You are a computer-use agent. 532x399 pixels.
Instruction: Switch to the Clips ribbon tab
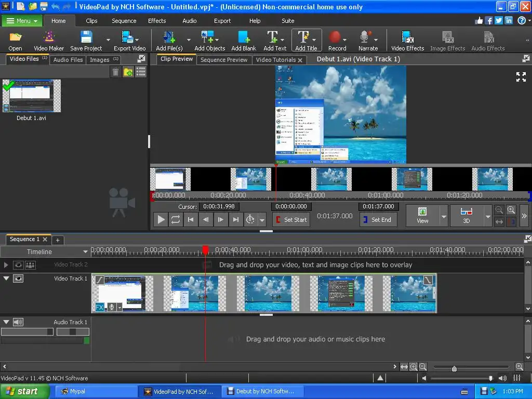(91, 21)
